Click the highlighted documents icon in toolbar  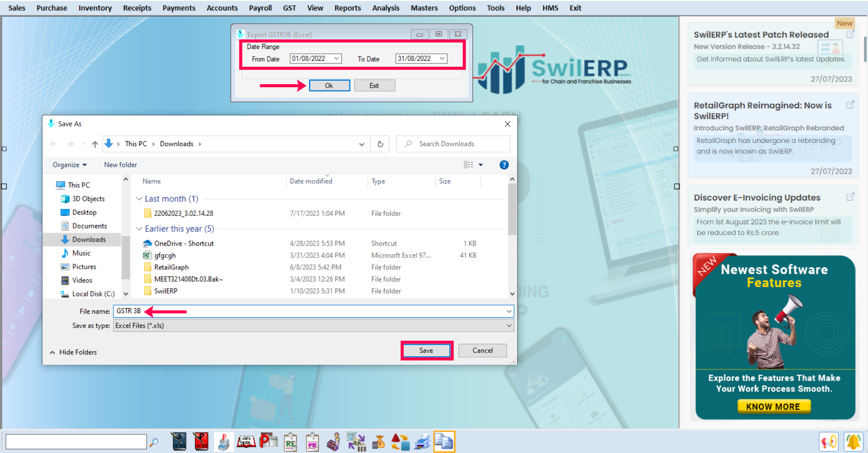tap(444, 442)
